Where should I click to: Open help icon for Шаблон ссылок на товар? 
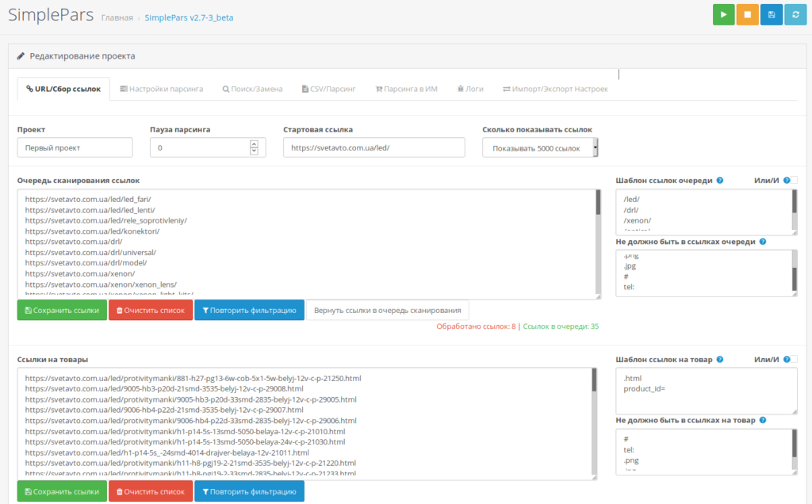720,360
